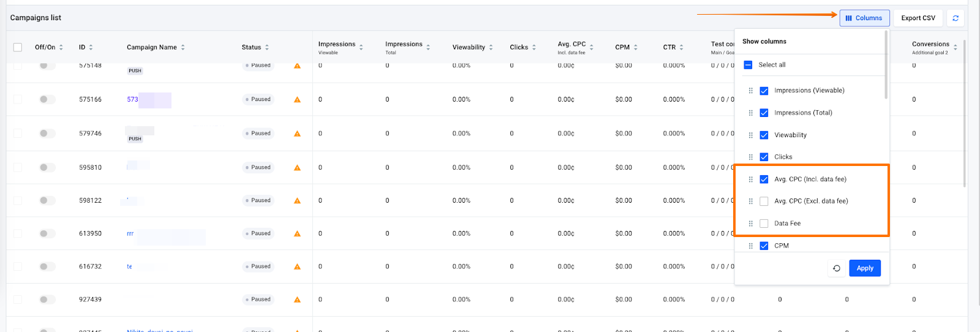The height and width of the screenshot is (332, 980).
Task: Click warning triangle icon for campaign 927439
Action: 297,300
